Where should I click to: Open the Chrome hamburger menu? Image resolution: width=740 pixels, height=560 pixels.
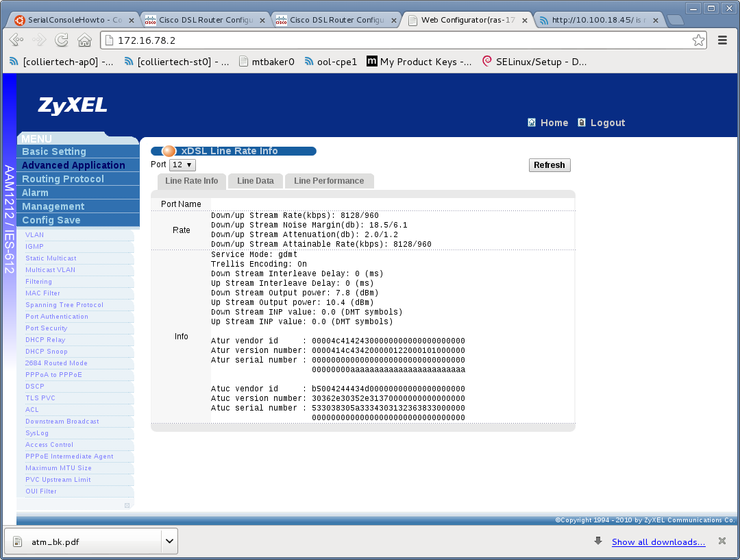(722, 40)
